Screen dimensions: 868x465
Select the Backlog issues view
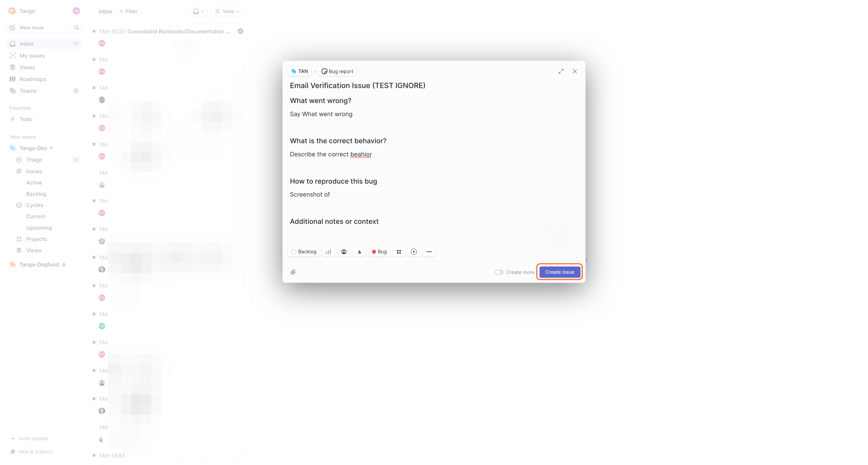click(x=36, y=194)
